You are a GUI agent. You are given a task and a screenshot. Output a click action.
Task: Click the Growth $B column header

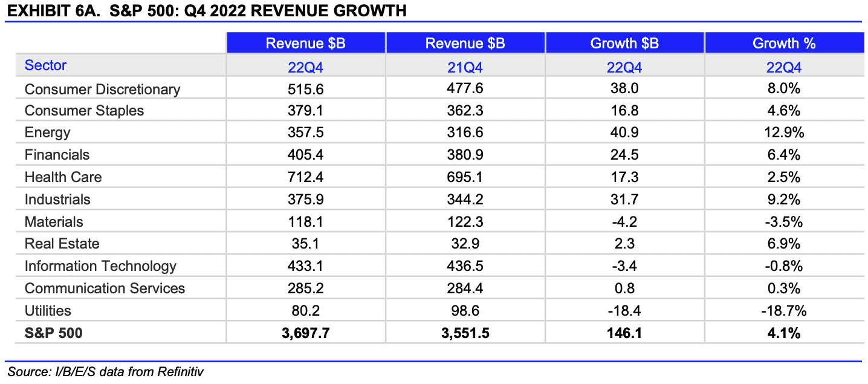pos(624,43)
